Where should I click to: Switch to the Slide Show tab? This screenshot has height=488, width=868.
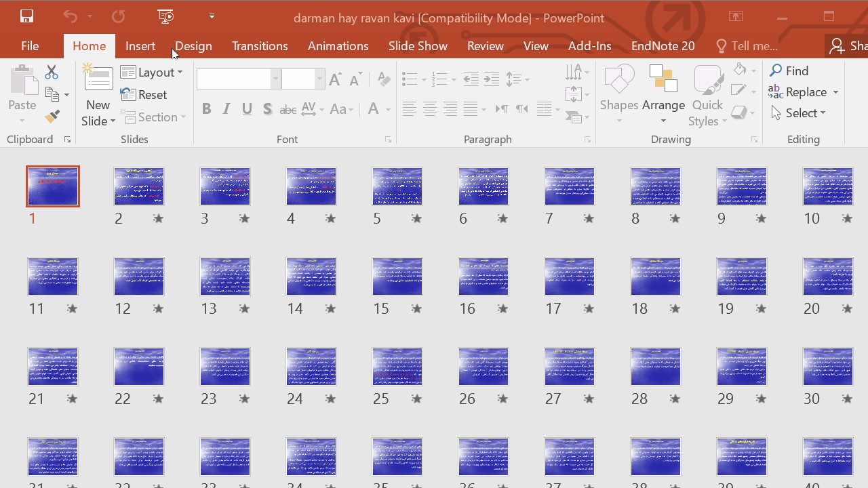coord(418,45)
